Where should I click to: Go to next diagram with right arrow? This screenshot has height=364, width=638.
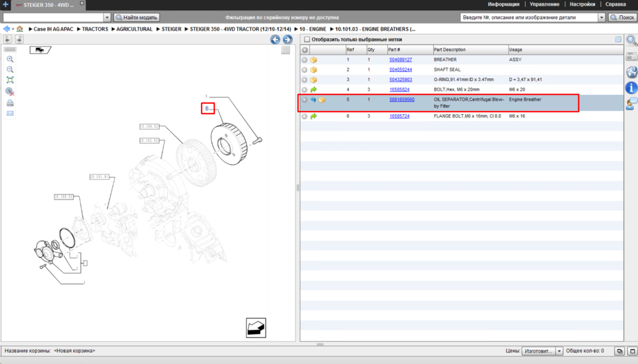coord(287,40)
